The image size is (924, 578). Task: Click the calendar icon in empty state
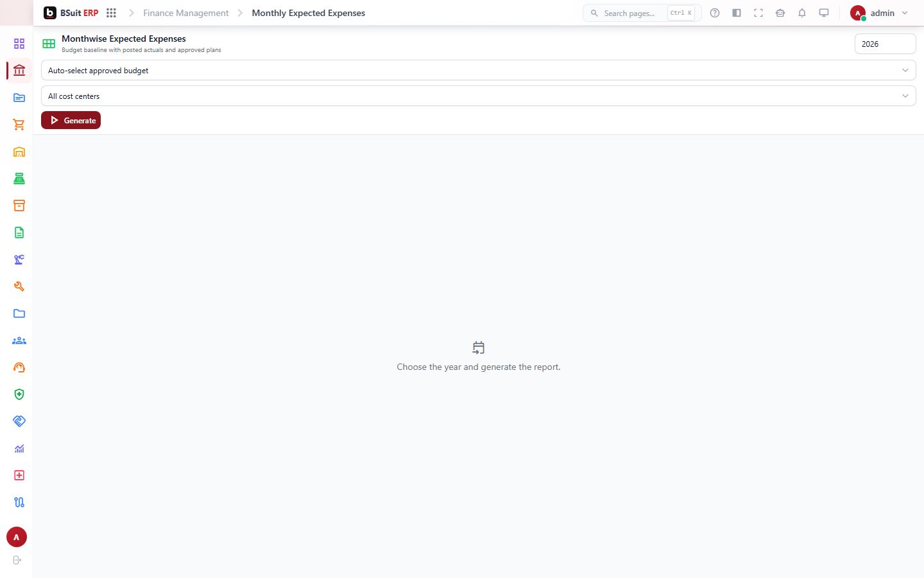pos(479,347)
